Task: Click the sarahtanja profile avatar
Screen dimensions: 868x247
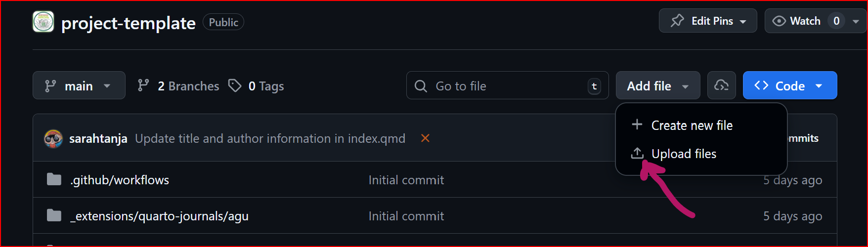Action: pyautogui.click(x=53, y=139)
